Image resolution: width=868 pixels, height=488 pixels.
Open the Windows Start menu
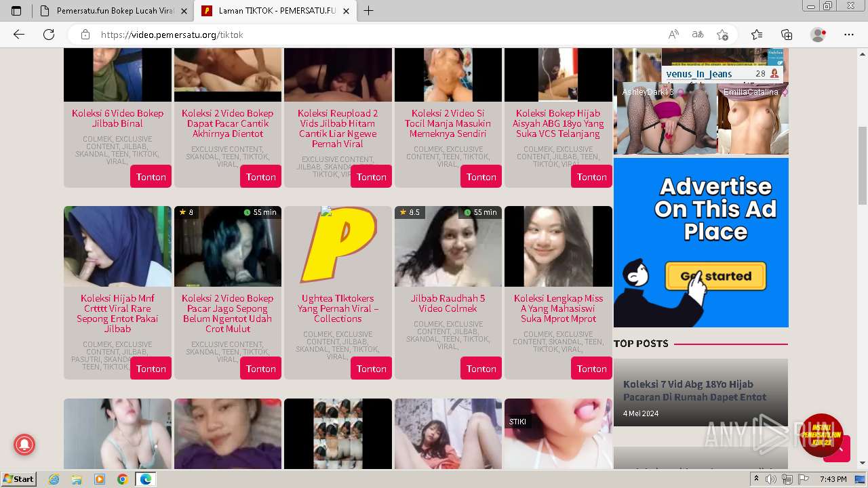coord(19,479)
